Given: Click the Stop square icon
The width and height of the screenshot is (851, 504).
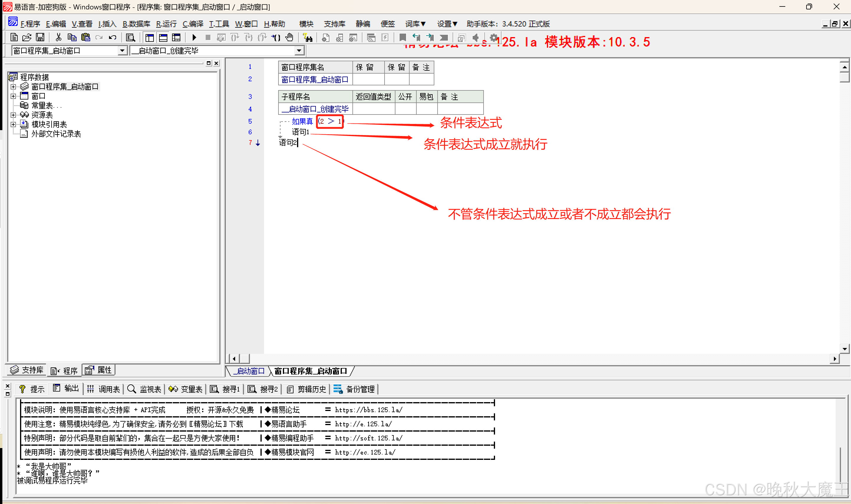Looking at the screenshot, I should (x=208, y=37).
